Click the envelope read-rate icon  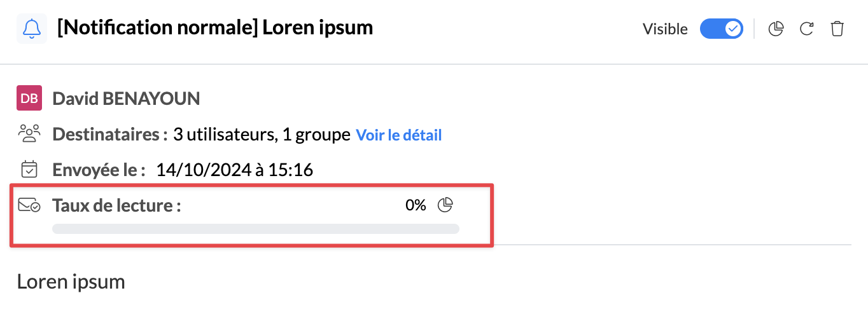tap(29, 205)
